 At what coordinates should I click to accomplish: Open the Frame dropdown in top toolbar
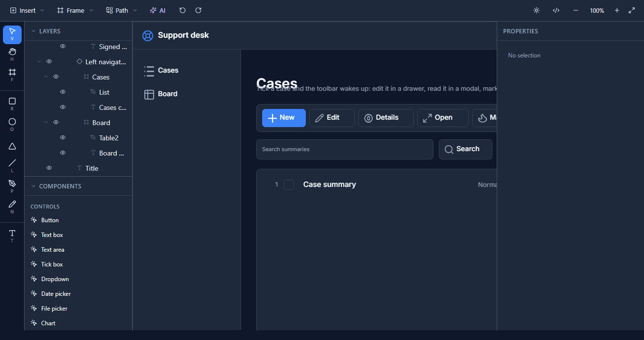(x=75, y=10)
